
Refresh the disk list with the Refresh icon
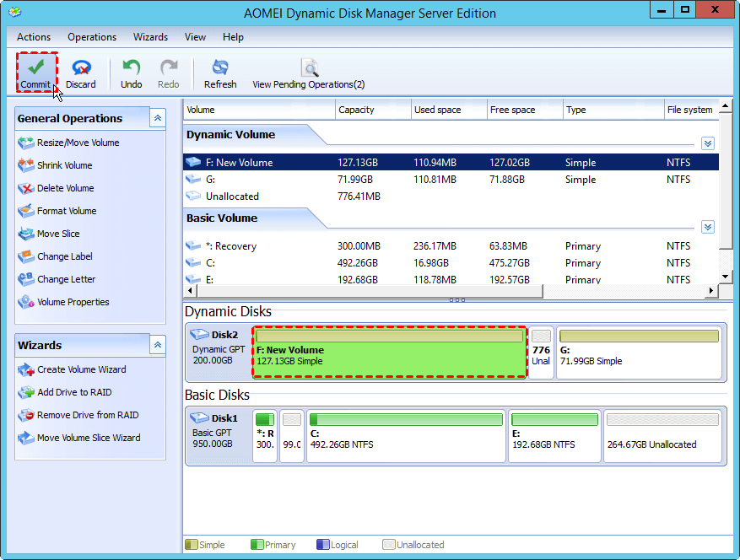[220, 73]
